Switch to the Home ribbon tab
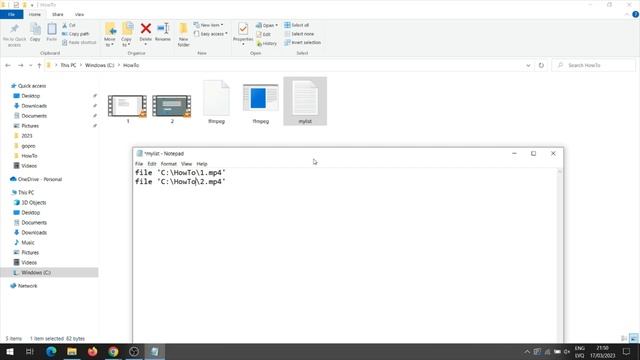Viewport: 640px width, 360px height. [x=35, y=14]
